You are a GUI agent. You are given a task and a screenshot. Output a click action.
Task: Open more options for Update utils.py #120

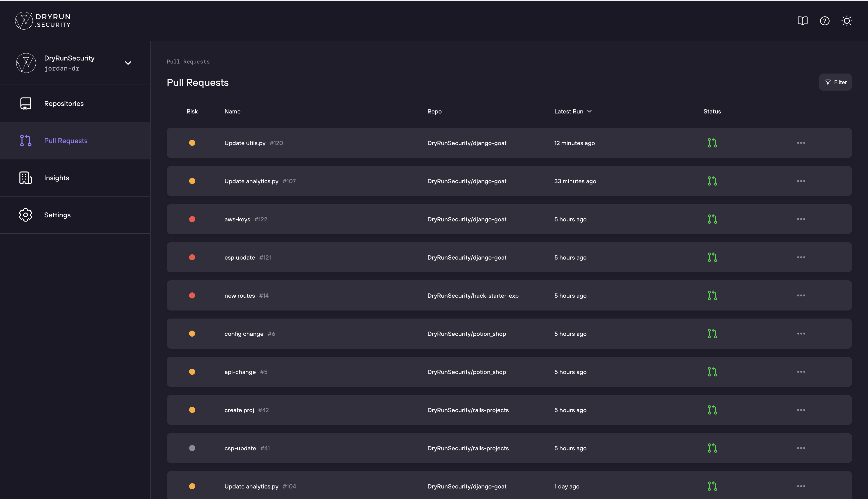coord(801,143)
